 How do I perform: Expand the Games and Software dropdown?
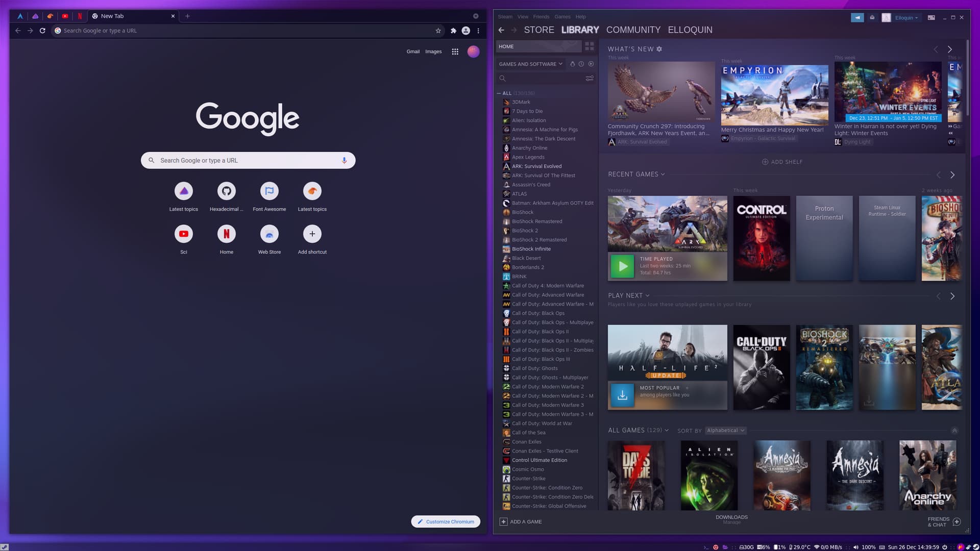tap(530, 64)
